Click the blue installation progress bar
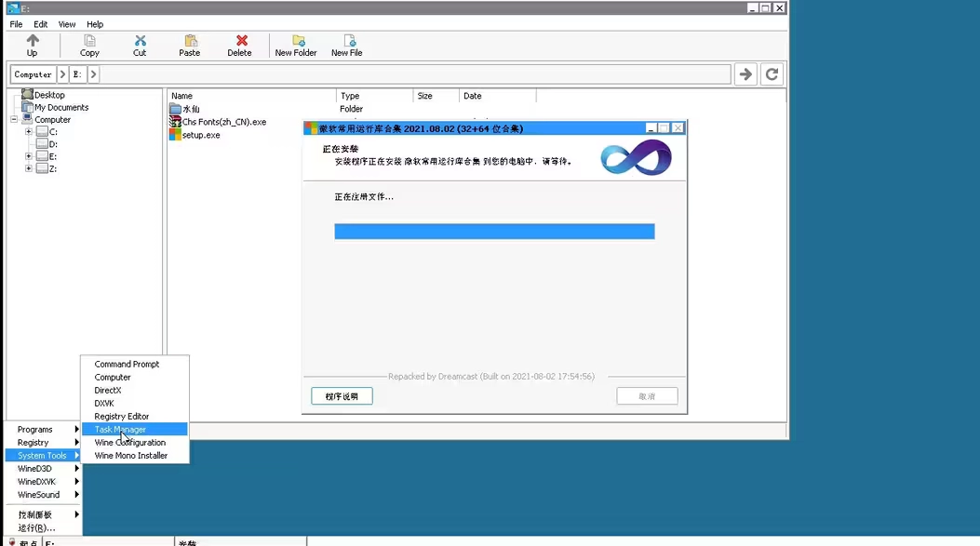Viewport: 980px width, 546px height. pos(494,232)
